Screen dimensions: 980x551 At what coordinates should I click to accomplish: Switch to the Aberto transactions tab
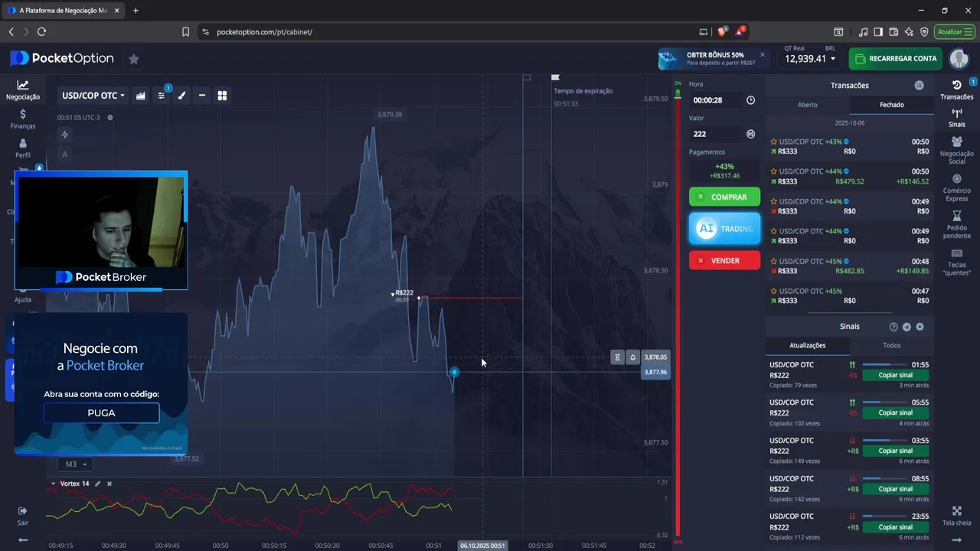coord(808,105)
